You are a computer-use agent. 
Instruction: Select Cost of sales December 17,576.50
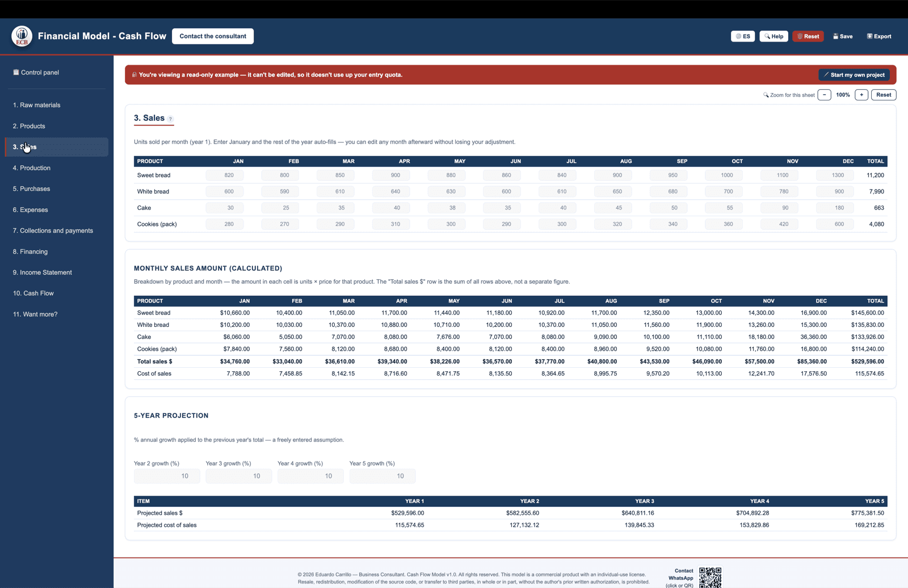point(813,374)
